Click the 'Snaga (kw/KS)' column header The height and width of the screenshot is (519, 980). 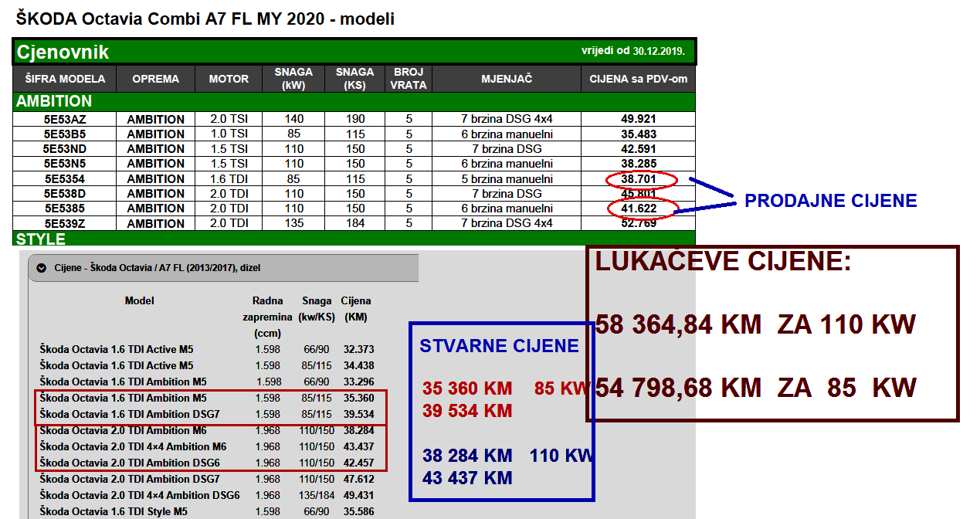(x=317, y=309)
